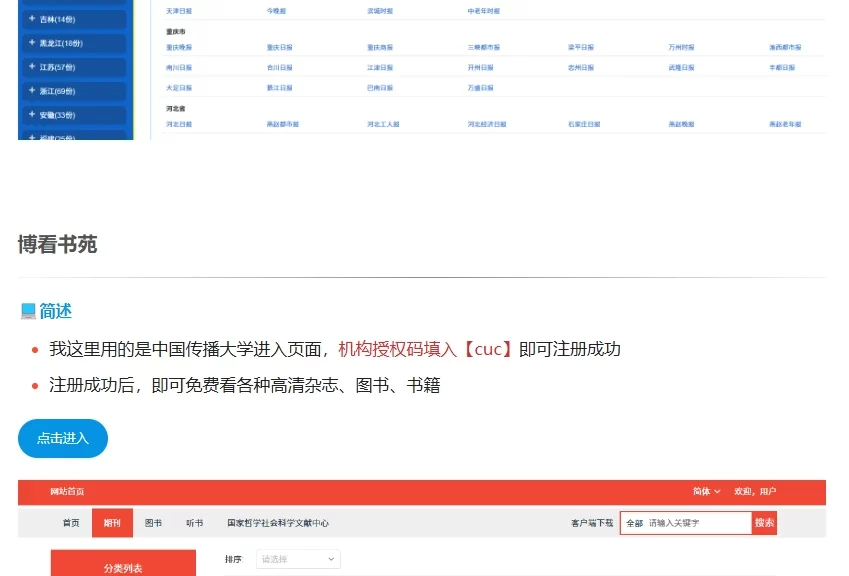The height and width of the screenshot is (576, 849).
Task: Open the 中老年时报 newspaper link
Action: point(484,11)
